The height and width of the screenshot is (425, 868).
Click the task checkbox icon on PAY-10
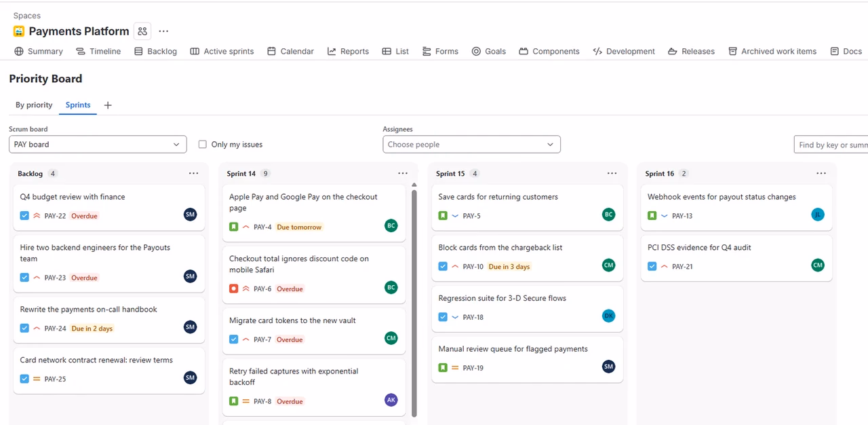tap(443, 267)
